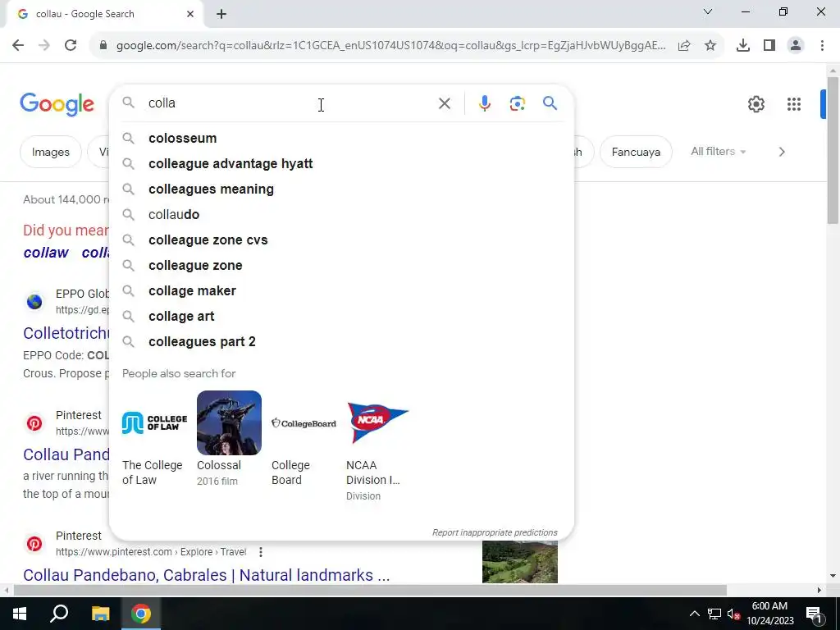Open network status tray icon
This screenshot has height=630, width=840.
click(x=714, y=614)
